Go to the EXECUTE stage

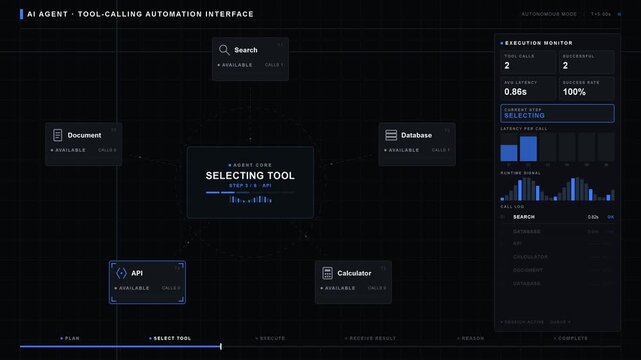point(270,338)
